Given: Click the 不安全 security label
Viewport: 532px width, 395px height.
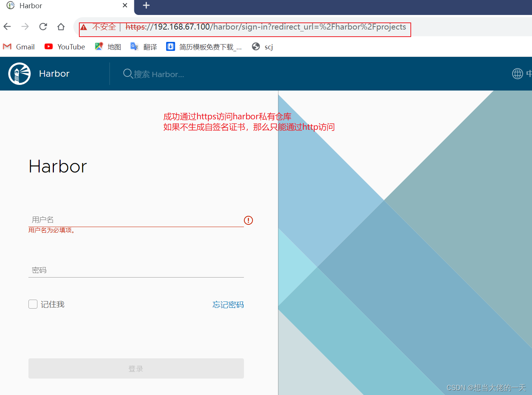Looking at the screenshot, I should [104, 27].
